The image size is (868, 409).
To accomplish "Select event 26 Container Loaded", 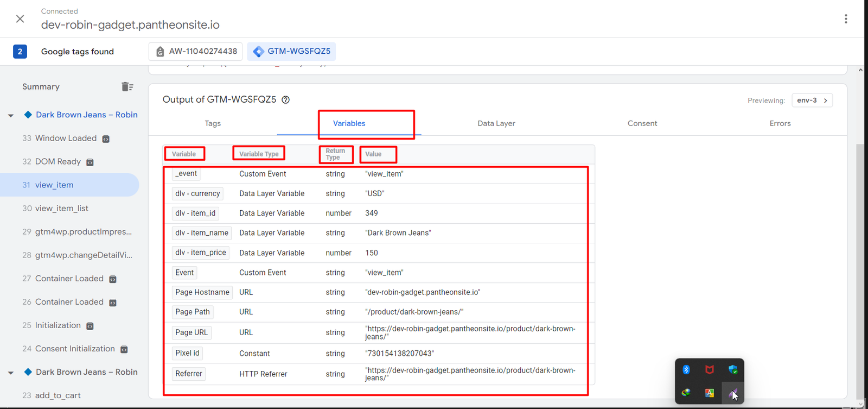I will click(69, 302).
